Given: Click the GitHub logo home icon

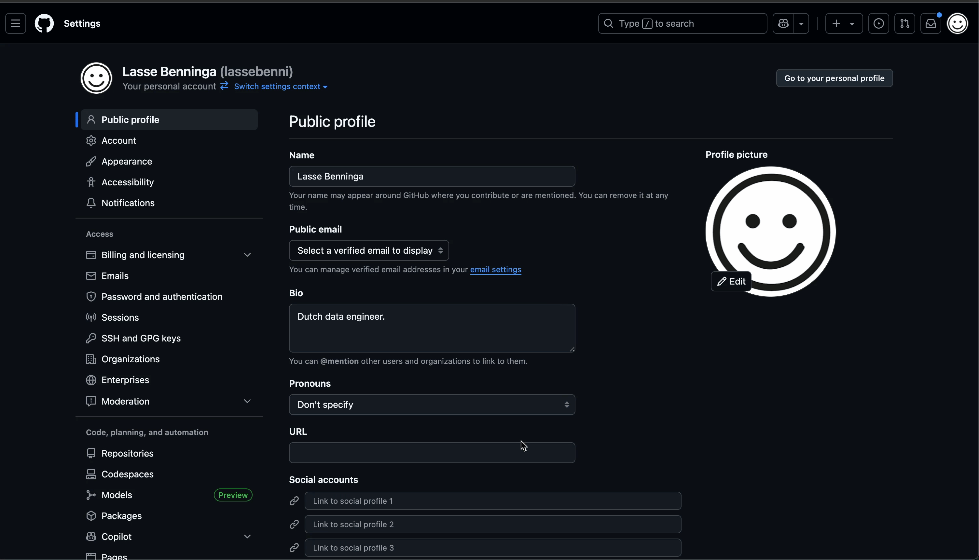Looking at the screenshot, I should point(44,23).
